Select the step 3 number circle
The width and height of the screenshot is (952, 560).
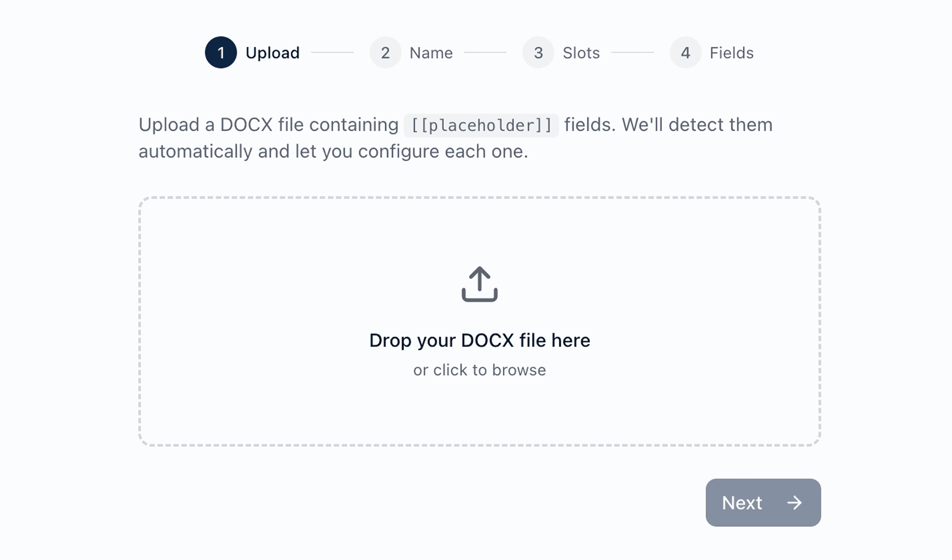tap(538, 53)
